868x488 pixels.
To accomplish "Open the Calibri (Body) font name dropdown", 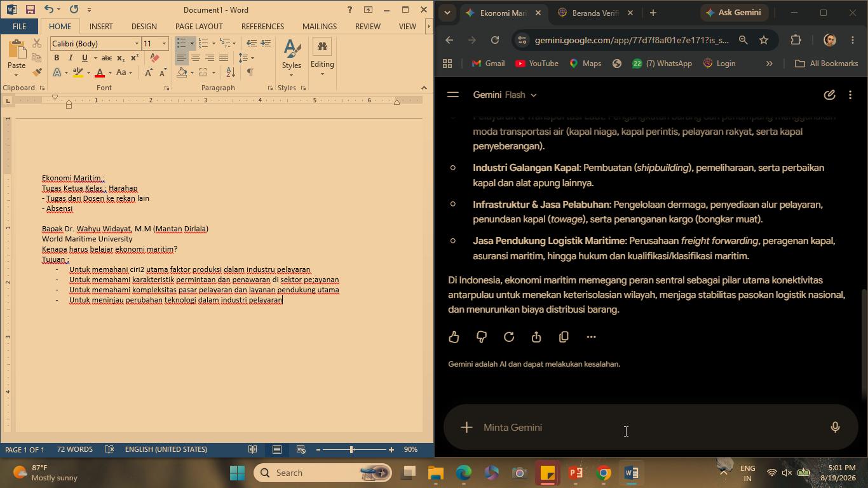I will [x=137, y=44].
